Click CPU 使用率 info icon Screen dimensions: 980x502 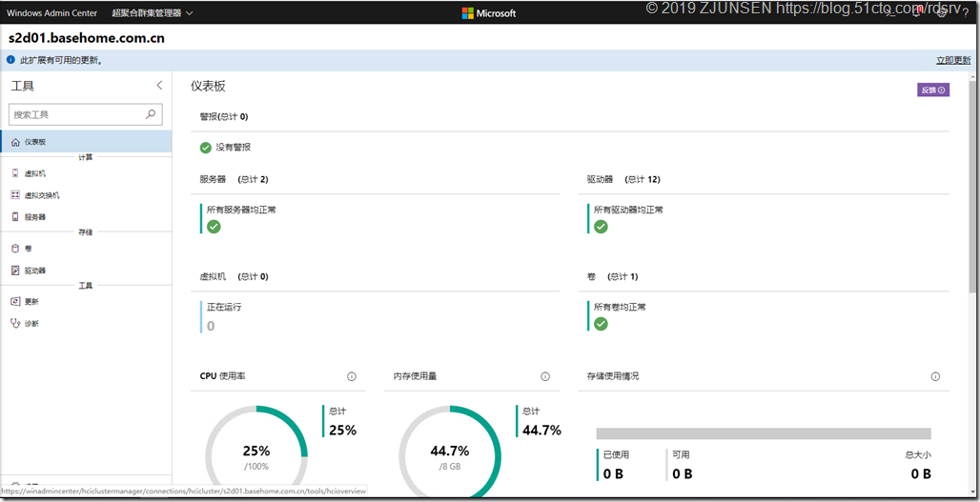351,376
